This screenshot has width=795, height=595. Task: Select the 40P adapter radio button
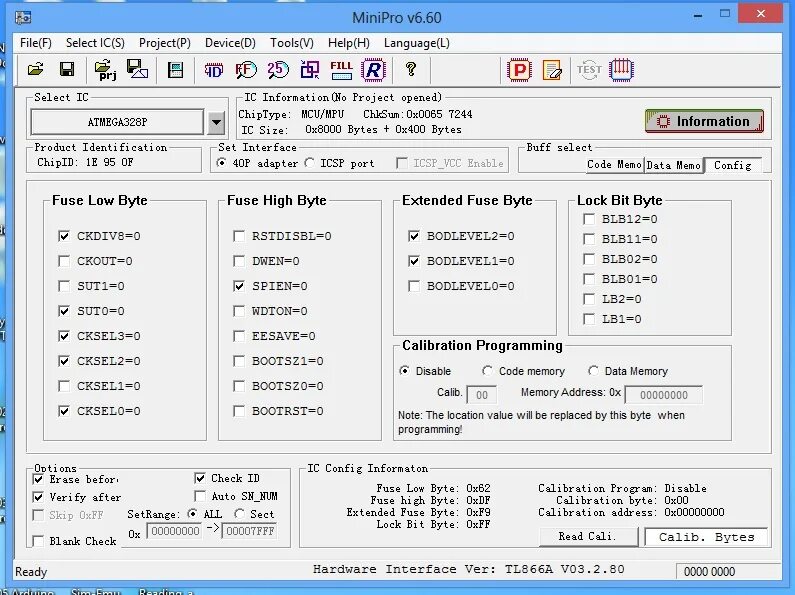pos(222,163)
